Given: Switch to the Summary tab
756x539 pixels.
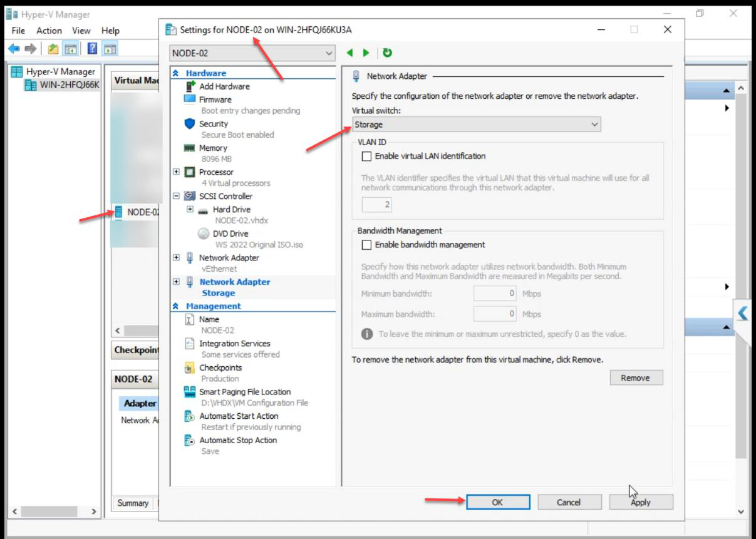Looking at the screenshot, I should point(133,503).
